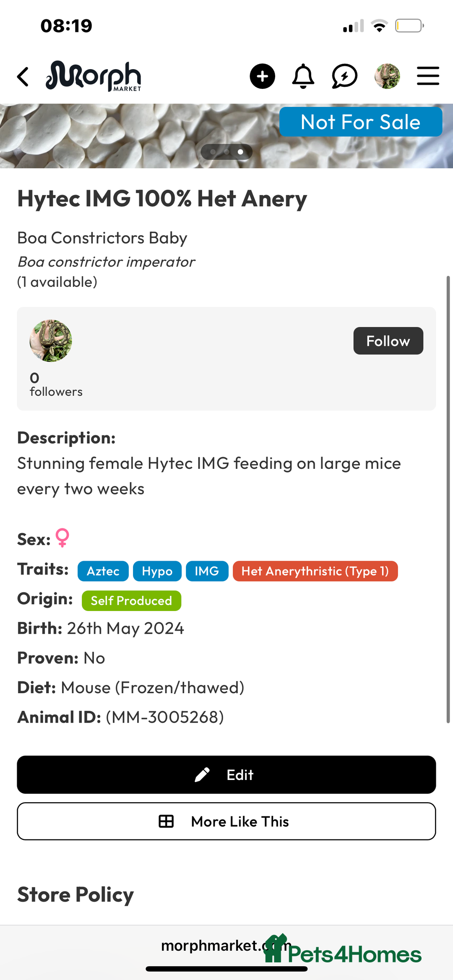Select the Aztec trait tag
The height and width of the screenshot is (980, 453).
click(103, 571)
